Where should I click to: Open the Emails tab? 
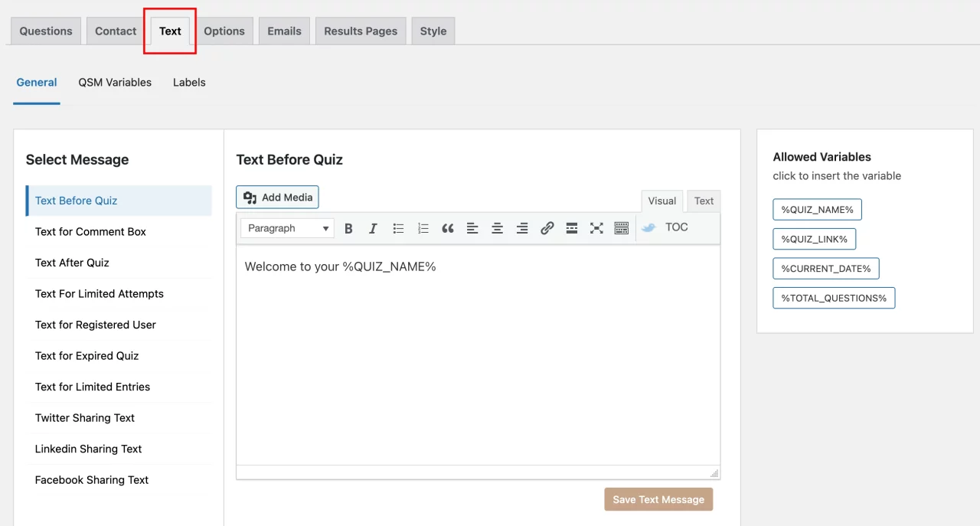tap(284, 31)
